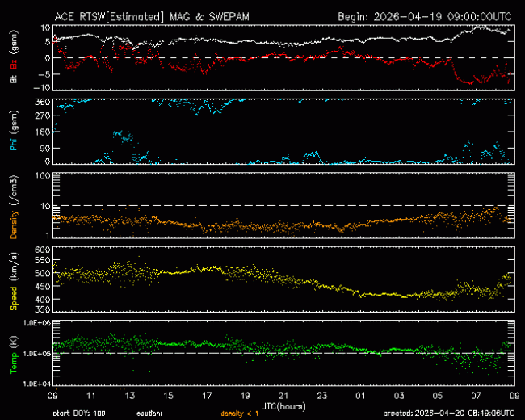Click the 'Density (/cm3)' axis label

14,207
